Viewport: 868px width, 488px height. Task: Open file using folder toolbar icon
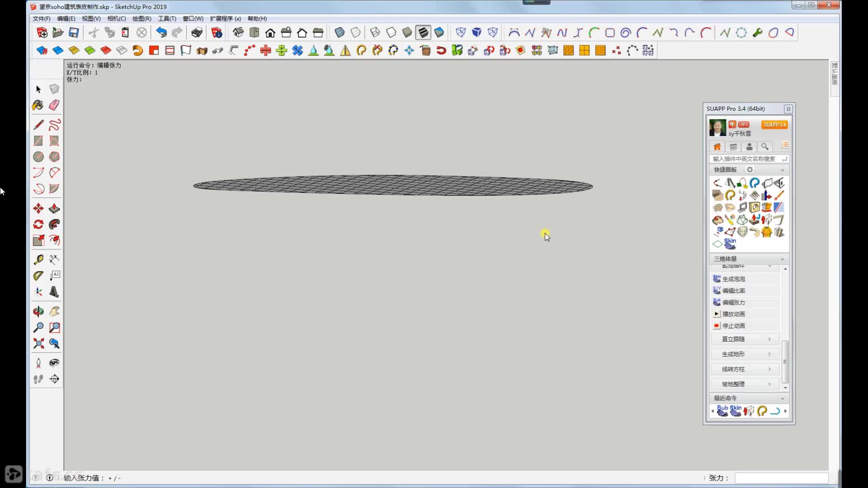58,33
